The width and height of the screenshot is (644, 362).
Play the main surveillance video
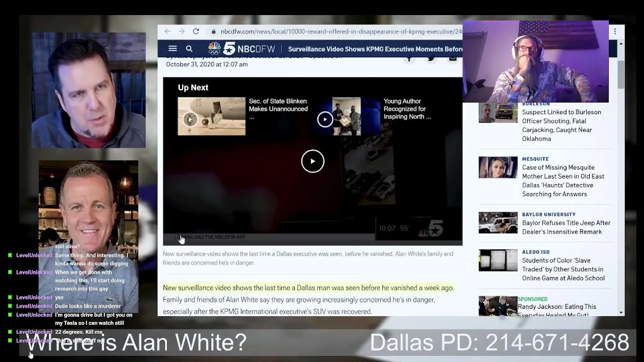coord(312,161)
